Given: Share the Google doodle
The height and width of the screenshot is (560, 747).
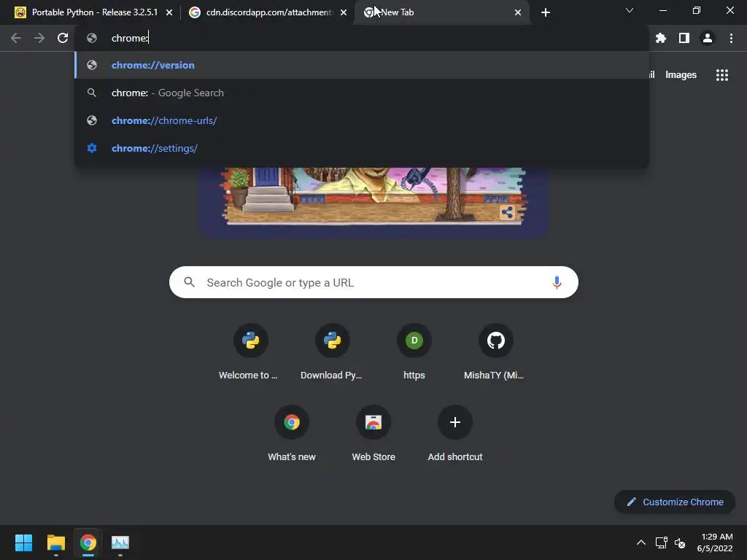Looking at the screenshot, I should 508,212.
